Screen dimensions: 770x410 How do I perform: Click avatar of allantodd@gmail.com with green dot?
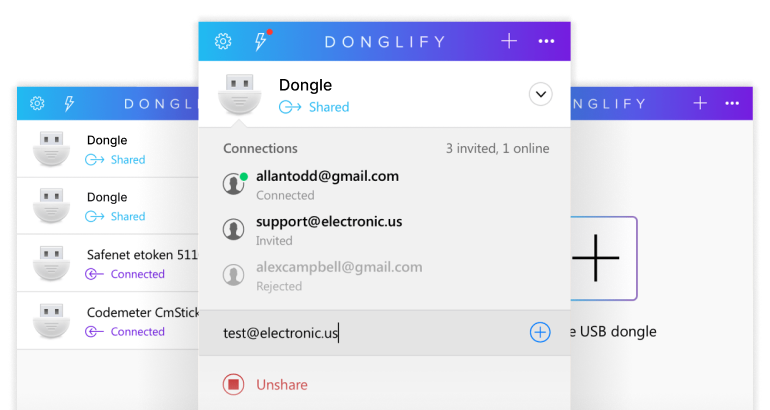pyautogui.click(x=234, y=184)
